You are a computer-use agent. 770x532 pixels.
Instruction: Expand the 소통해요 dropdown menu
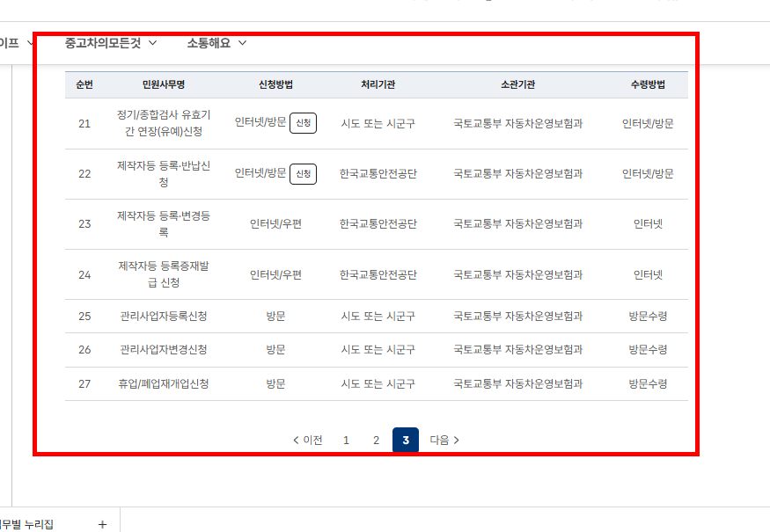[x=210, y=42]
